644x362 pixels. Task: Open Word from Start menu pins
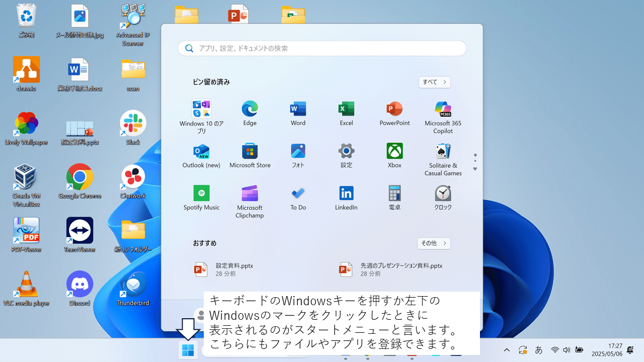point(298,113)
